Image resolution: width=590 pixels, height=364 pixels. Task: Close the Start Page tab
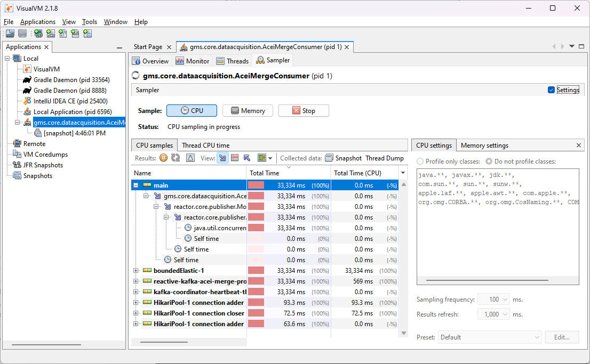click(169, 47)
